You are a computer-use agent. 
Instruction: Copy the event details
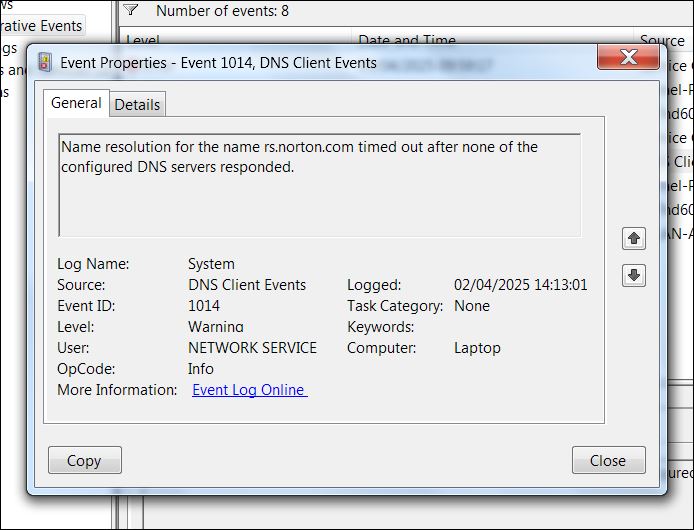[85, 460]
